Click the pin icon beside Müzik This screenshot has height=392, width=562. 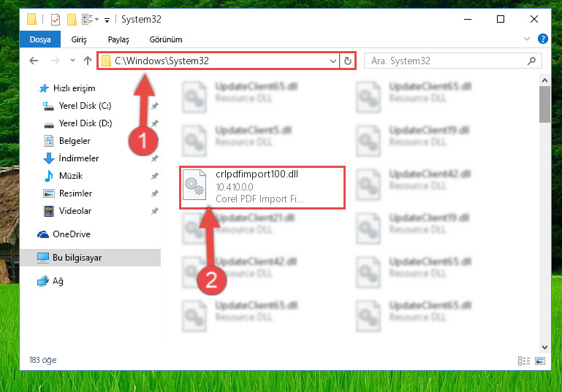tap(154, 176)
